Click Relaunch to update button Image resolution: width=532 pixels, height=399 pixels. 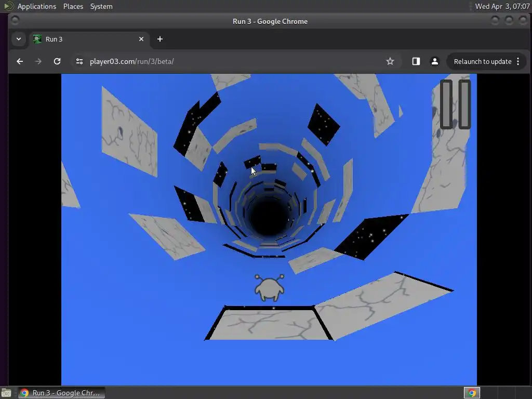click(483, 61)
